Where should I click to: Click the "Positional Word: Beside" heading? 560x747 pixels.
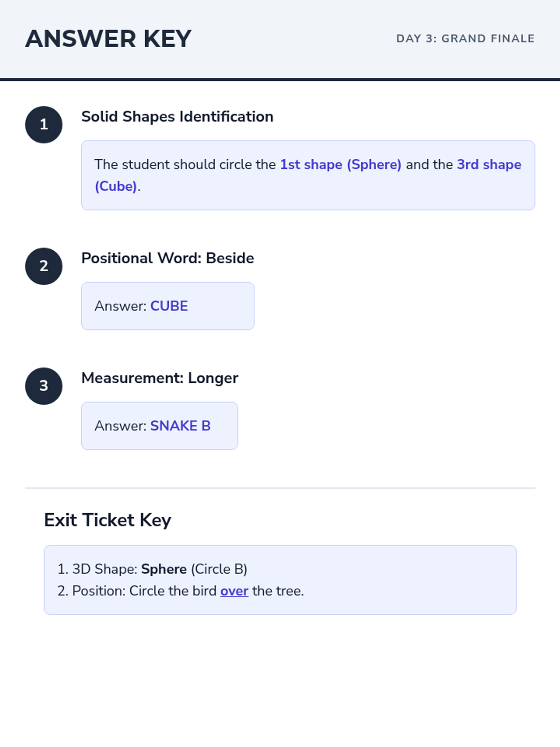click(168, 258)
